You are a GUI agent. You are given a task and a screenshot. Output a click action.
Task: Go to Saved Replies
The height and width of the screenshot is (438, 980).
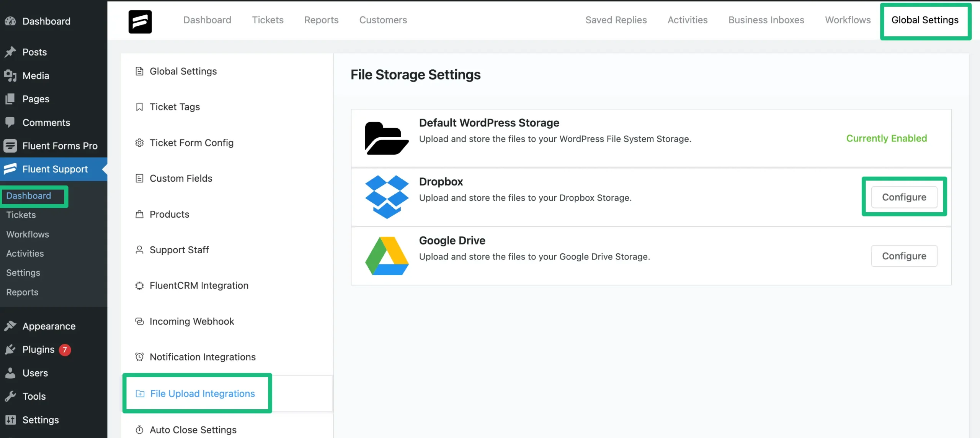[616, 20]
